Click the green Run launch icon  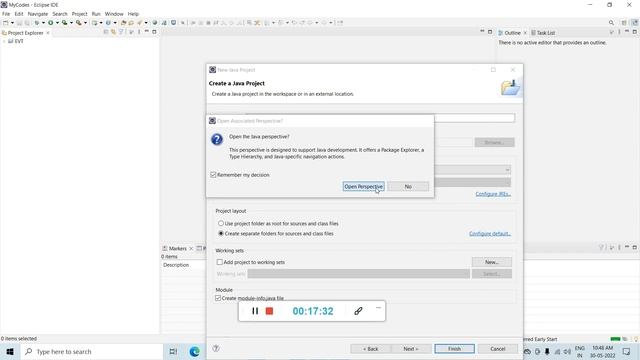tap(51, 23)
